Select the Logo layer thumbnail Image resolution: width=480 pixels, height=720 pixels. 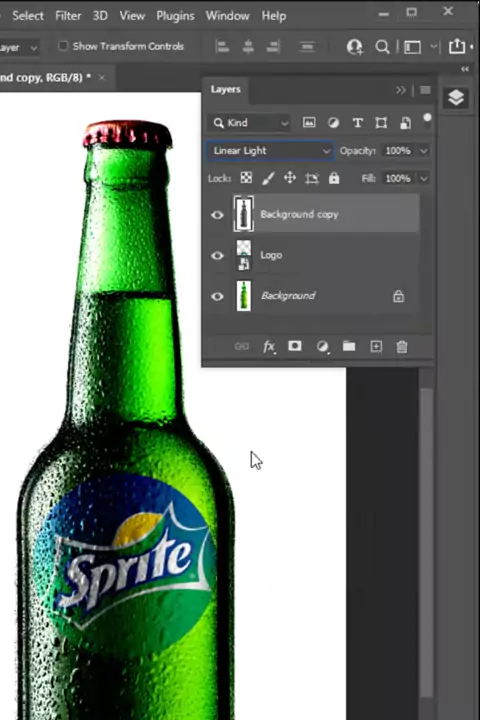(244, 255)
